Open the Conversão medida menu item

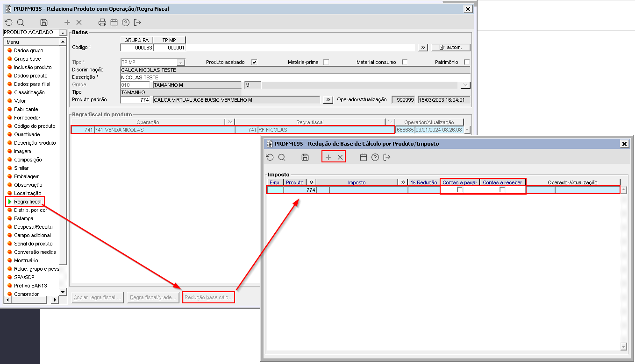pos(35,252)
